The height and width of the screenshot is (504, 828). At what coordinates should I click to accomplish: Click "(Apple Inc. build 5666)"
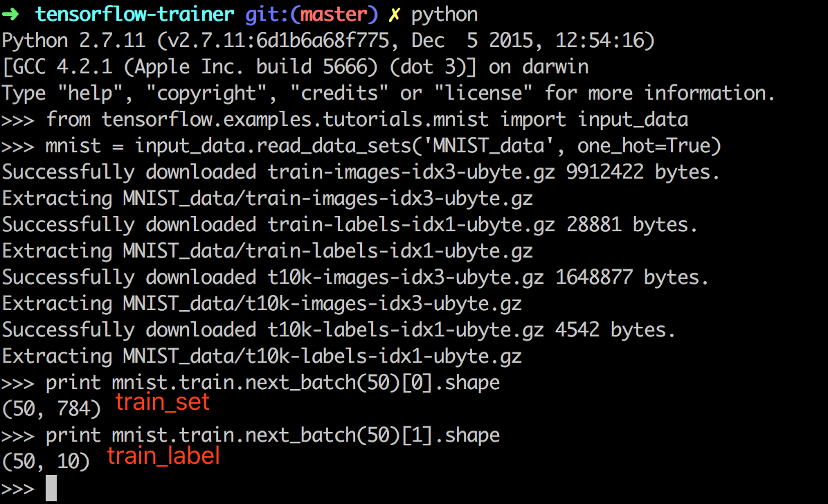(251, 67)
